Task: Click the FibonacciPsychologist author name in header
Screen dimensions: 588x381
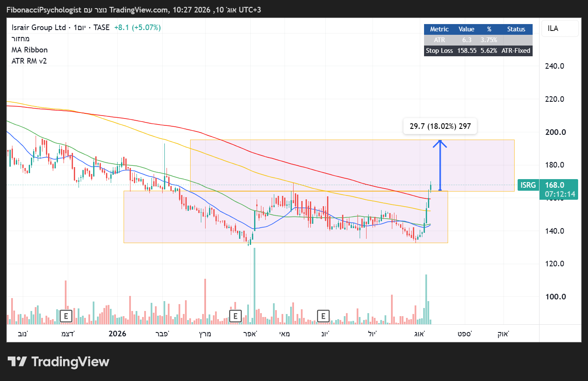Action: (x=44, y=9)
